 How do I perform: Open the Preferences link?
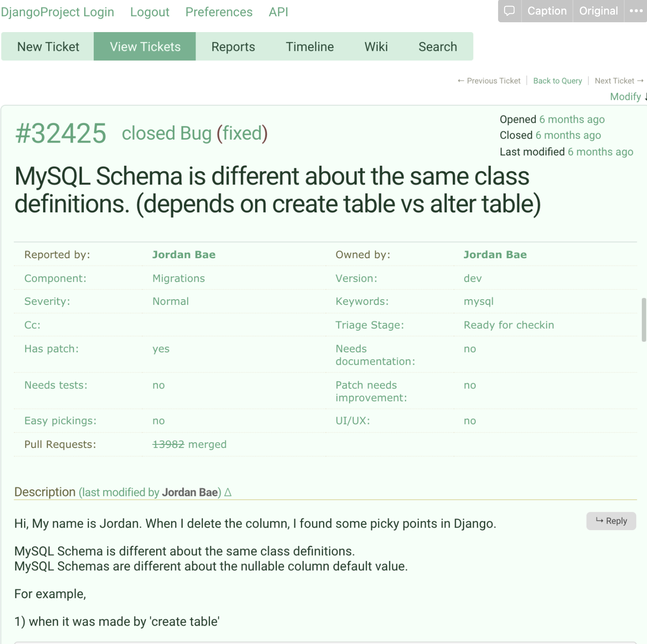point(219,12)
